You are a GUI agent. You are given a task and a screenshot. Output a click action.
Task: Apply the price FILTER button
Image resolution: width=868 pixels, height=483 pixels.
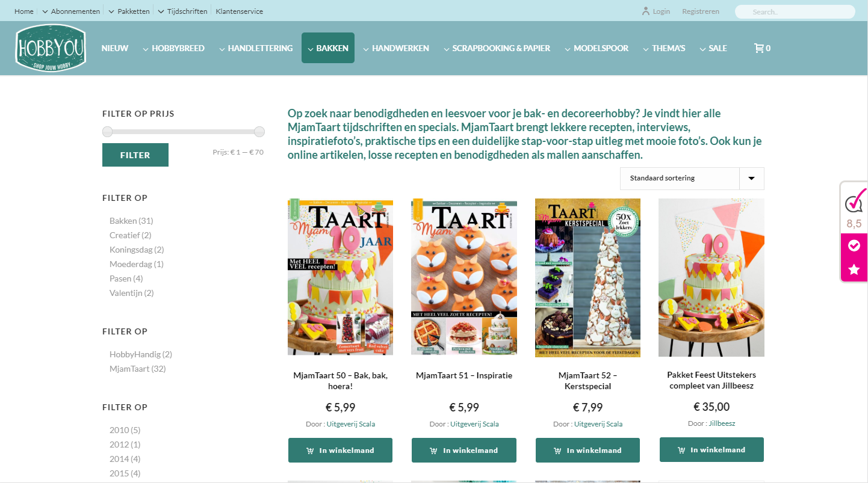pyautogui.click(x=135, y=155)
